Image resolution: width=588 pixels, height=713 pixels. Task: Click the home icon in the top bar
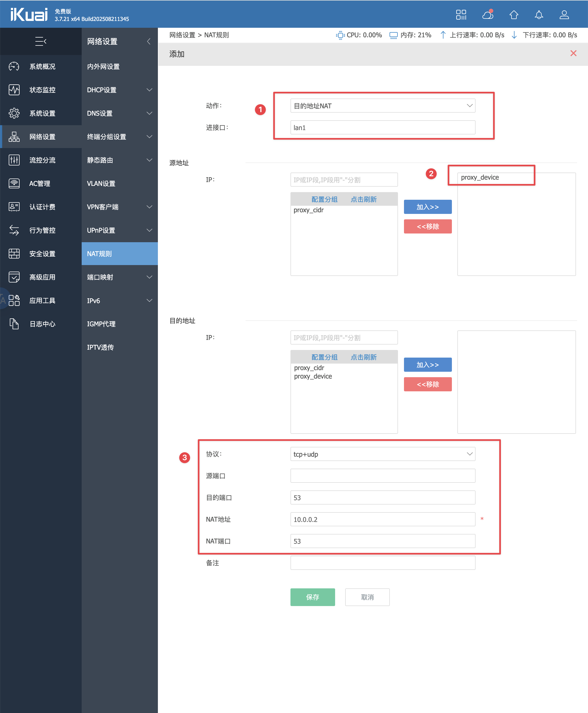click(513, 14)
